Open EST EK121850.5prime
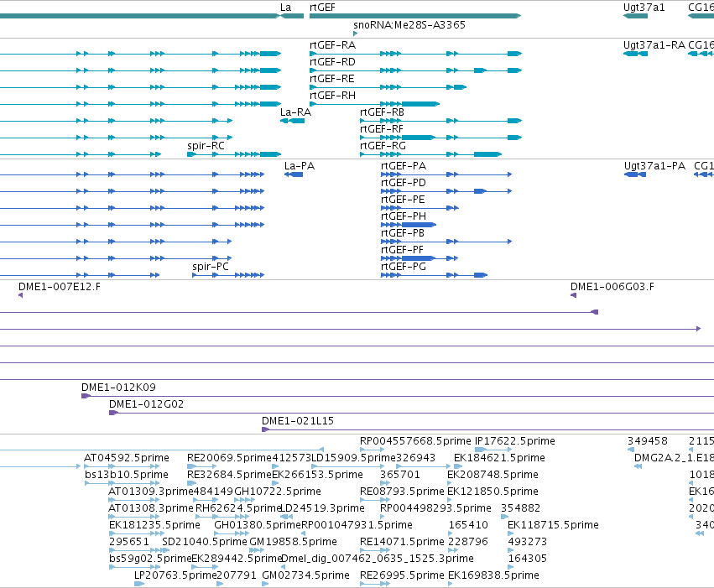714x588 pixels. (493, 492)
